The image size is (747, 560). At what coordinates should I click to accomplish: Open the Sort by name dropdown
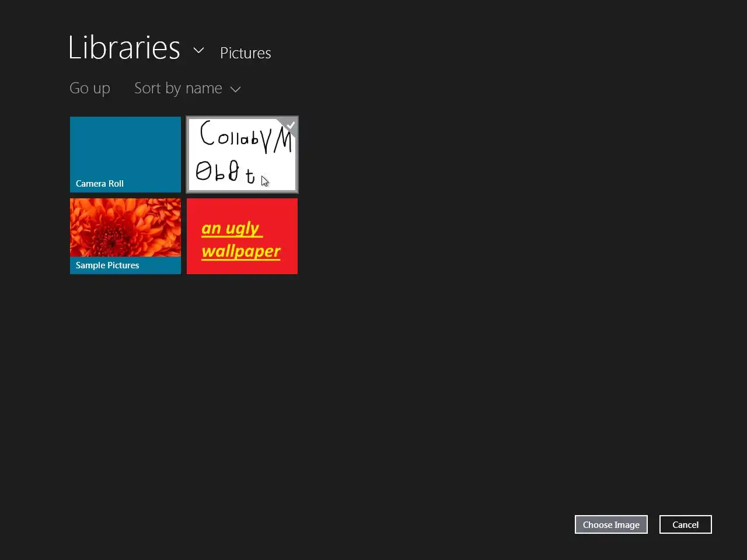187,89
